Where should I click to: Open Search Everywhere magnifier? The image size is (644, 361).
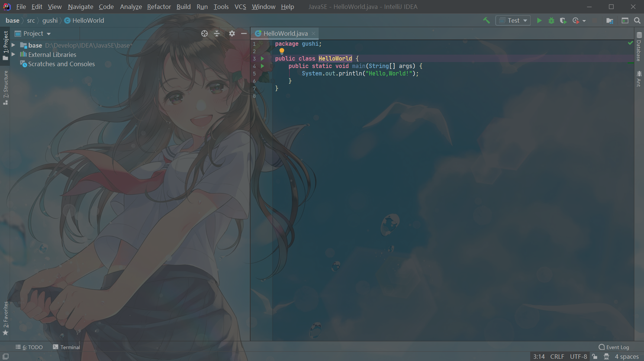(x=637, y=20)
